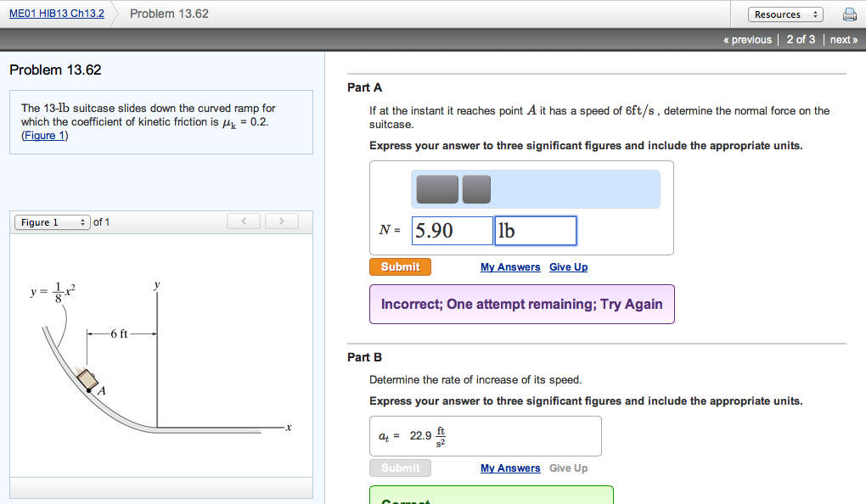Viewport: 866px width, 504px height.
Task: Submit the Part A answer
Action: pyautogui.click(x=400, y=266)
